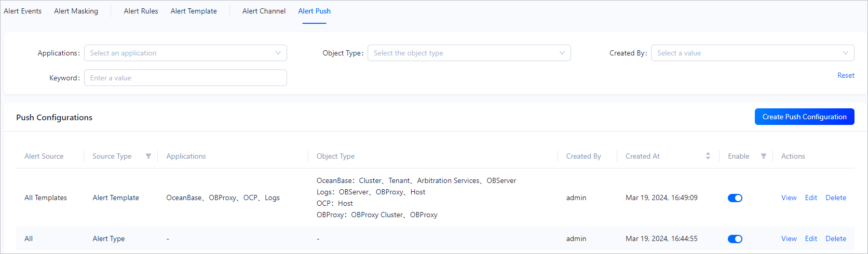The image size is (868, 254).
Task: Edit the Alert Type row configuration
Action: 811,238
